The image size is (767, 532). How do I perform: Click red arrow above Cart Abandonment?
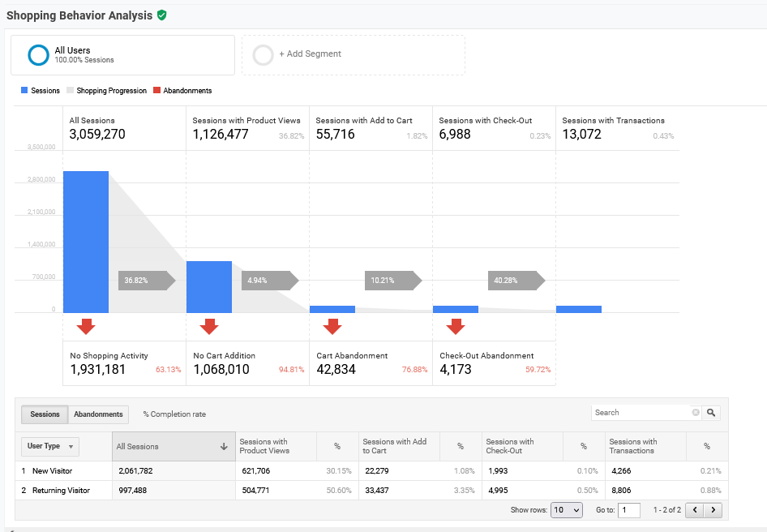pyautogui.click(x=332, y=326)
